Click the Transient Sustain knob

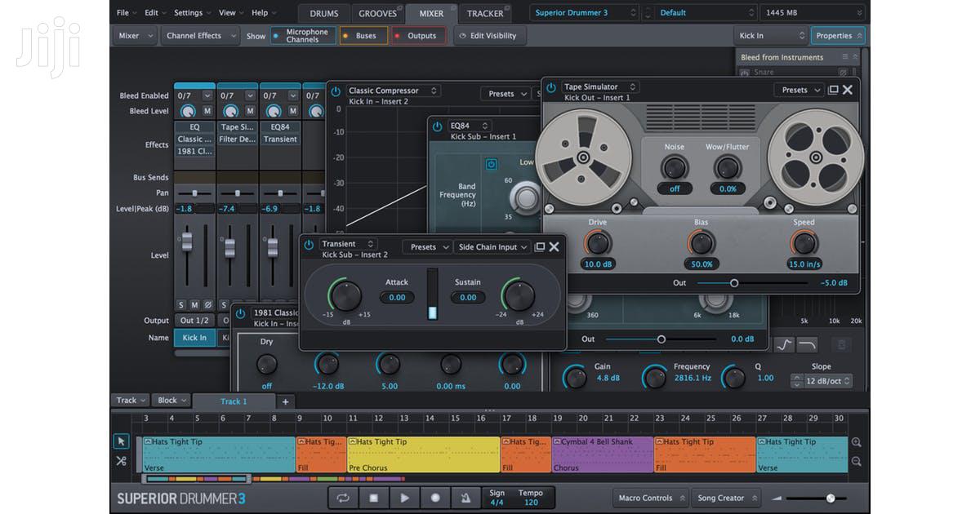coord(519,295)
